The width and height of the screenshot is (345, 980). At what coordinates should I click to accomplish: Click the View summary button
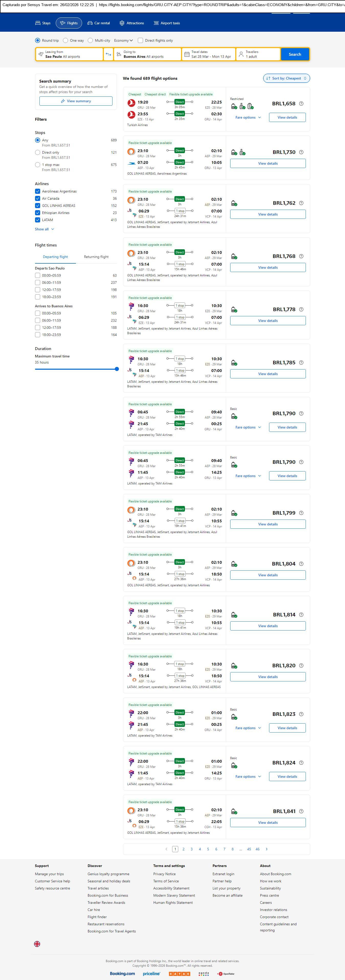pyautogui.click(x=76, y=101)
